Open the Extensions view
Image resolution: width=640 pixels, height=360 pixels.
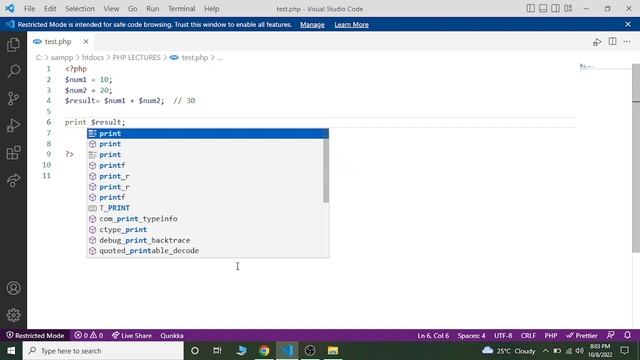(x=13, y=153)
